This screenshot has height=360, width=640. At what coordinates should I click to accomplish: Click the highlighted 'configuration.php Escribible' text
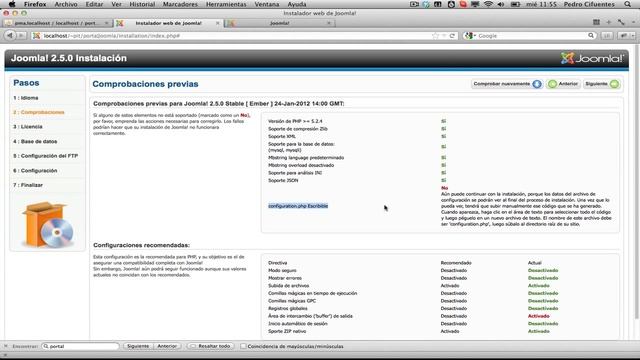click(x=298, y=206)
